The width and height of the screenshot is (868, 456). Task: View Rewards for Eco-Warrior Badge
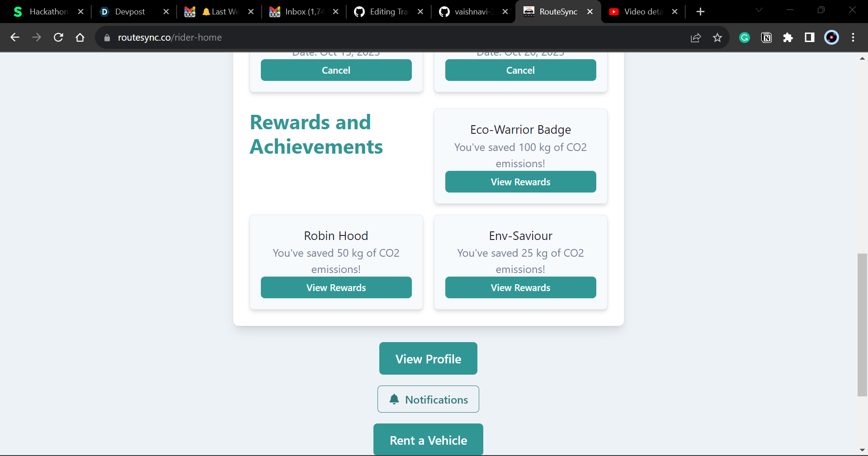[520, 182]
